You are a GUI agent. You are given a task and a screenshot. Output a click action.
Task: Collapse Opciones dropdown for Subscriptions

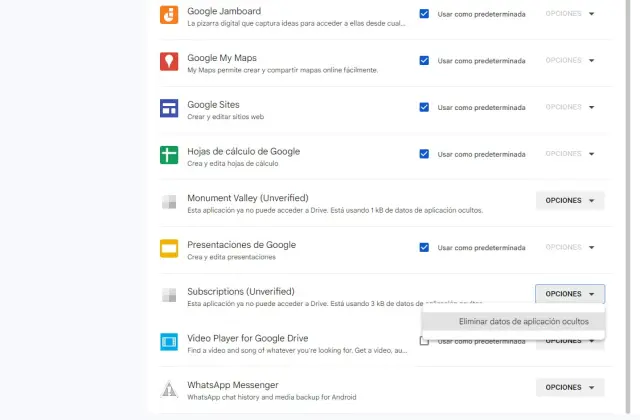point(570,294)
